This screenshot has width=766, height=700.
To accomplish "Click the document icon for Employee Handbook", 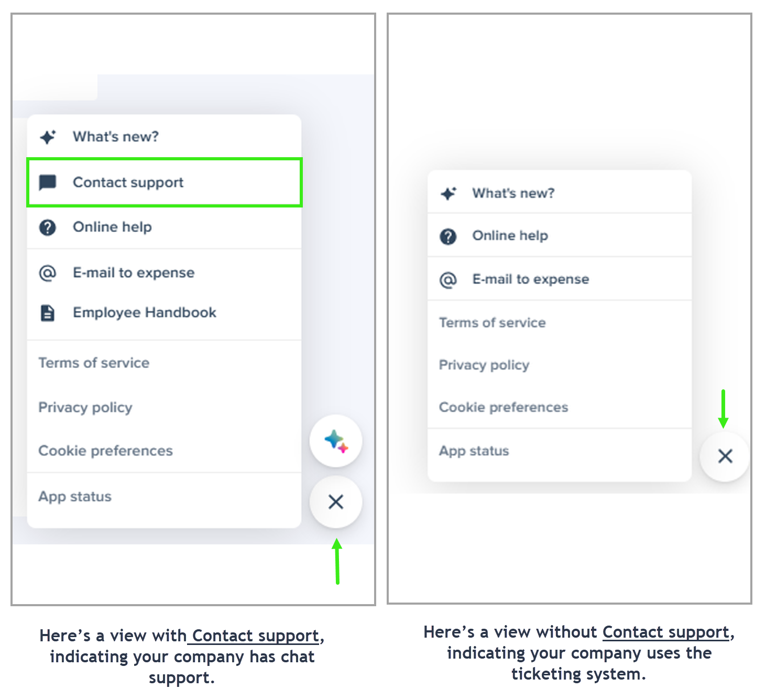I will coord(48,313).
